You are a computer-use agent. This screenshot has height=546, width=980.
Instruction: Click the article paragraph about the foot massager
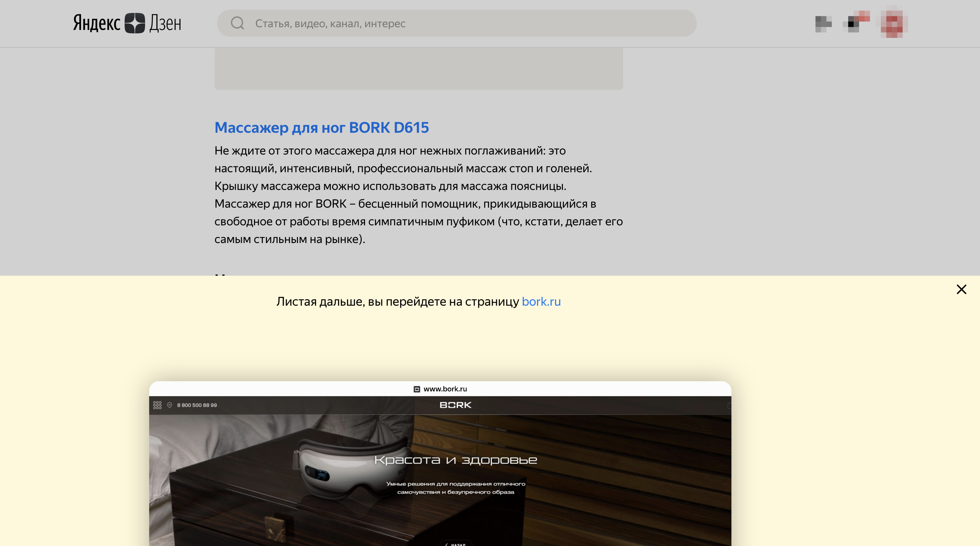tap(418, 195)
